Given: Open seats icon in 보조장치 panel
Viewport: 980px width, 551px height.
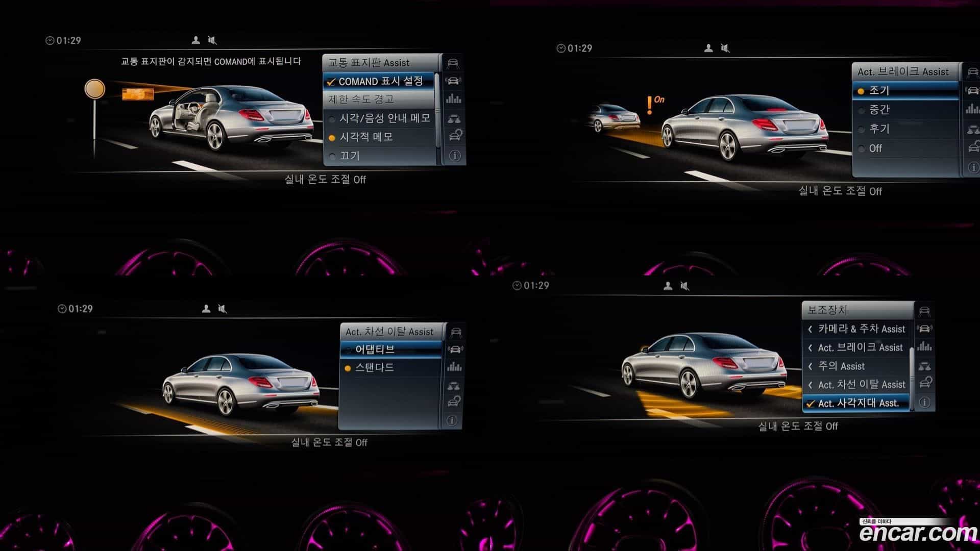Looking at the screenshot, I should click(x=924, y=366).
